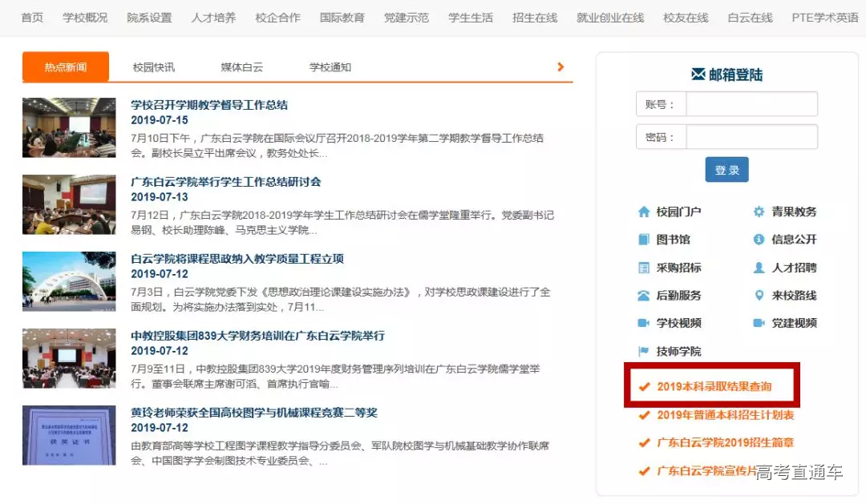
Task: Select the 来校路线 location pin icon
Action: (x=759, y=295)
